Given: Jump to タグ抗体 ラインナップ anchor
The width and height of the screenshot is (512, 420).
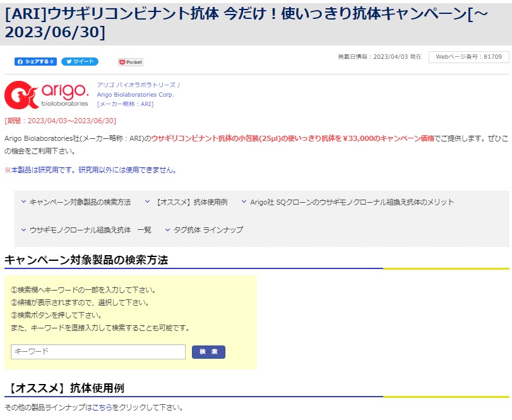Looking at the screenshot, I should click(208, 230).
